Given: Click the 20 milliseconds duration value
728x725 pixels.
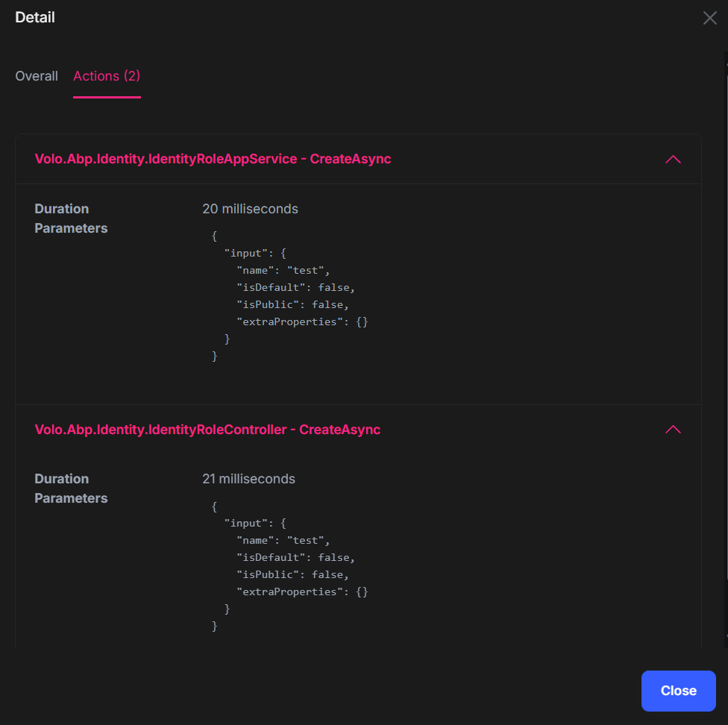Looking at the screenshot, I should [x=250, y=209].
